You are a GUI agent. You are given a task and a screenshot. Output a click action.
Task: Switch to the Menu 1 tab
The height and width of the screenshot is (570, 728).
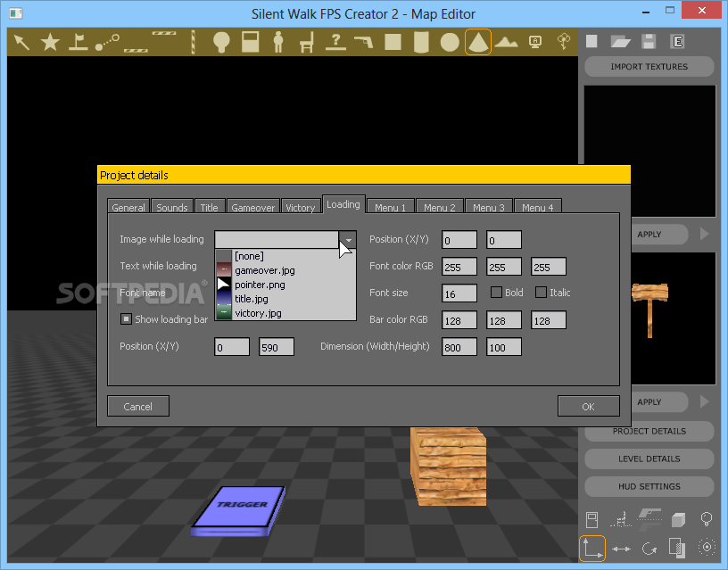tap(390, 207)
